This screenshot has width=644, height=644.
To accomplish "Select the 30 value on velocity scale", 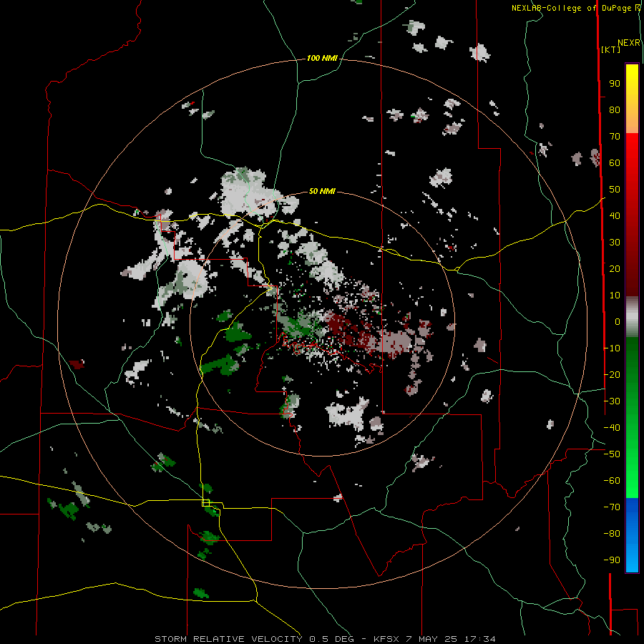I will pos(615,243).
